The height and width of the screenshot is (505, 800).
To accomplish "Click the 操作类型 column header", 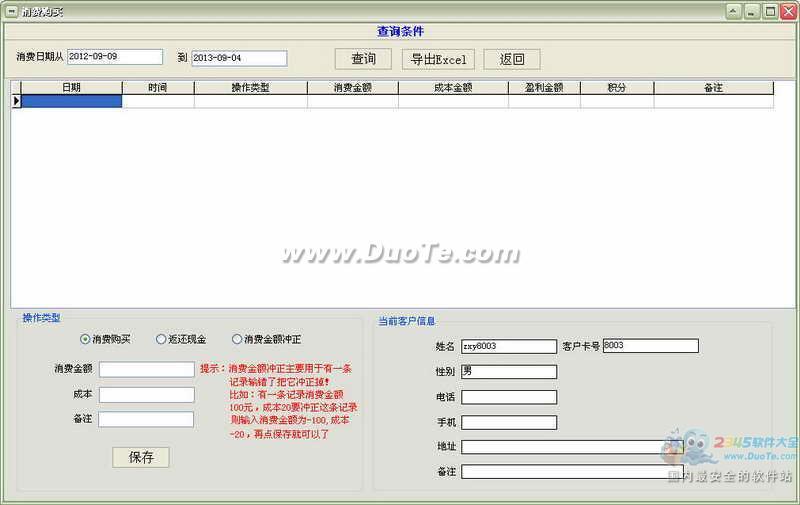I will pos(250,88).
